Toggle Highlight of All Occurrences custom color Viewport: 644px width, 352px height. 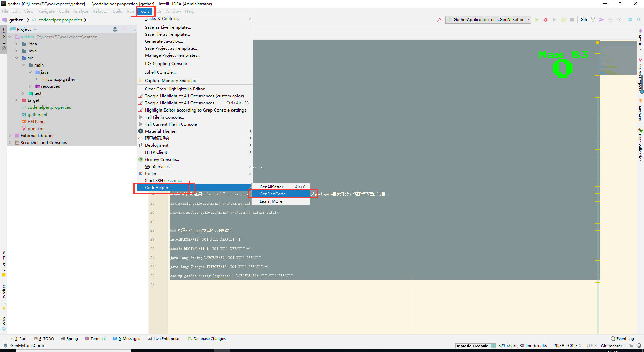pos(195,96)
